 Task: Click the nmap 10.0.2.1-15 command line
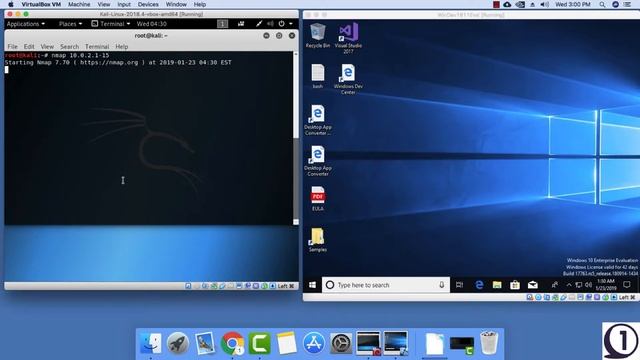point(57,55)
